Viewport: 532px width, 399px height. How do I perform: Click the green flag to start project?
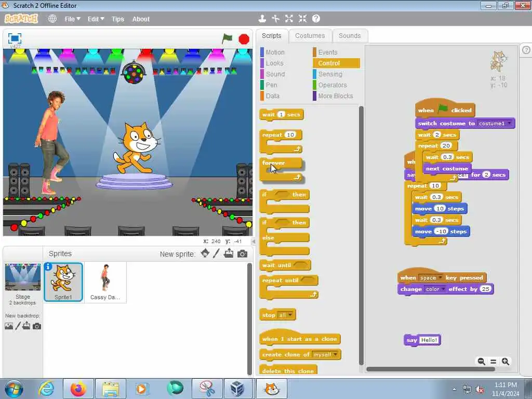coord(227,38)
